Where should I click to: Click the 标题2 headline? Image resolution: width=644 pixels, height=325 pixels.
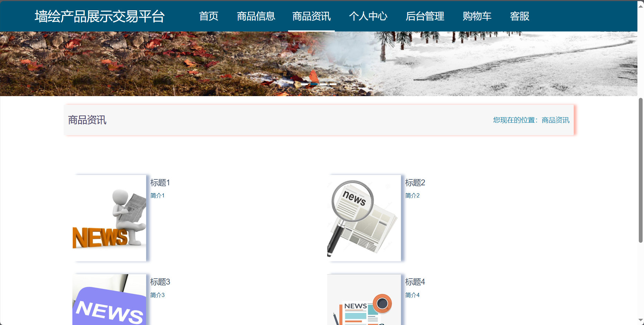pos(415,183)
